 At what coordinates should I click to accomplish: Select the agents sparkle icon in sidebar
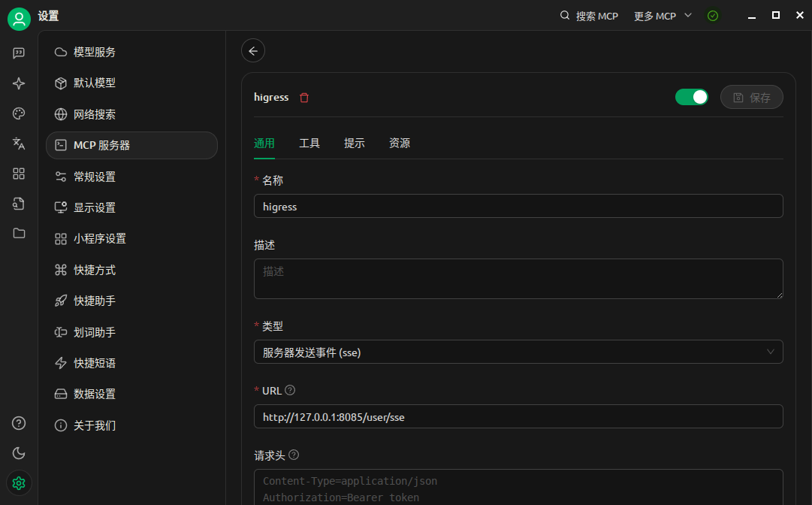[19, 83]
